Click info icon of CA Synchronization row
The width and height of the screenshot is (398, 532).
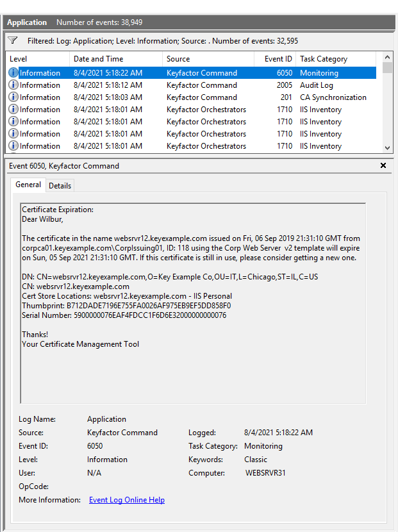pos(13,97)
